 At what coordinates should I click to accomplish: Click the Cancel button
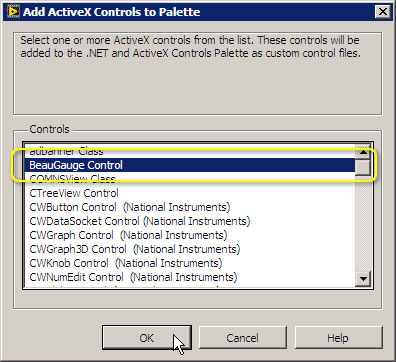pyautogui.click(x=243, y=338)
